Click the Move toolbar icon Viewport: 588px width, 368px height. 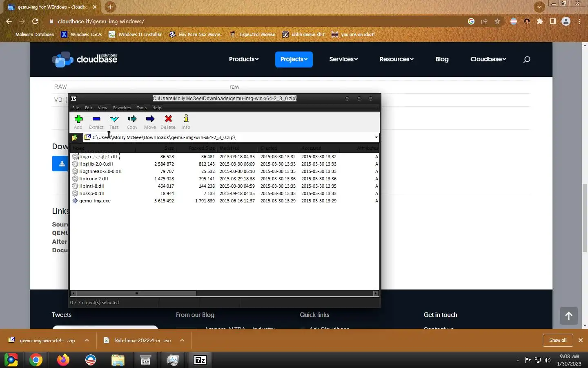(x=150, y=122)
